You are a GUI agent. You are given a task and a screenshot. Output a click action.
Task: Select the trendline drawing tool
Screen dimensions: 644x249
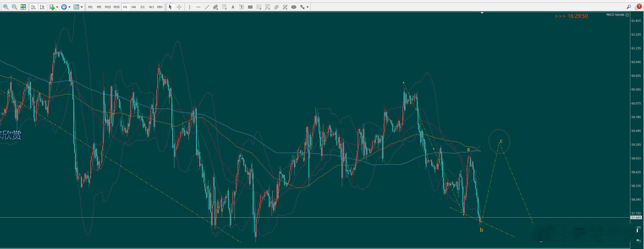point(207,7)
